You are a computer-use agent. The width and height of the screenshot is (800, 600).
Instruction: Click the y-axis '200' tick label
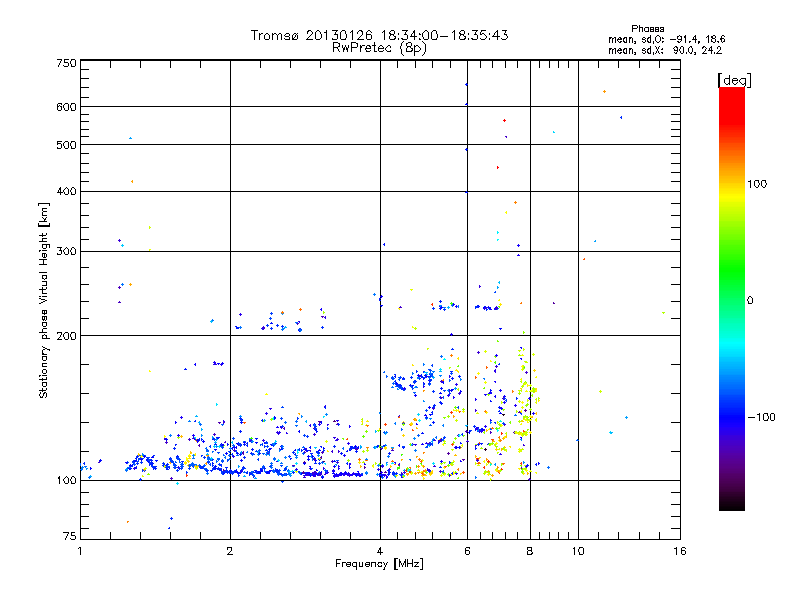pos(66,336)
